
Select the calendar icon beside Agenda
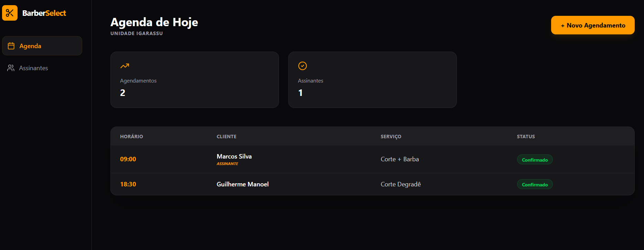[x=10, y=45]
